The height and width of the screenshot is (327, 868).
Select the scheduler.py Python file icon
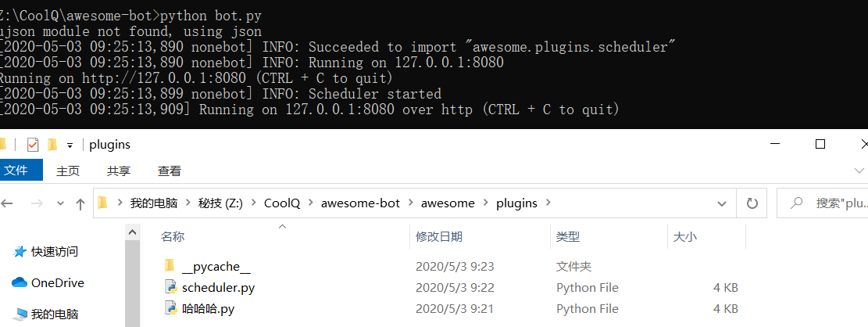pyautogui.click(x=170, y=288)
